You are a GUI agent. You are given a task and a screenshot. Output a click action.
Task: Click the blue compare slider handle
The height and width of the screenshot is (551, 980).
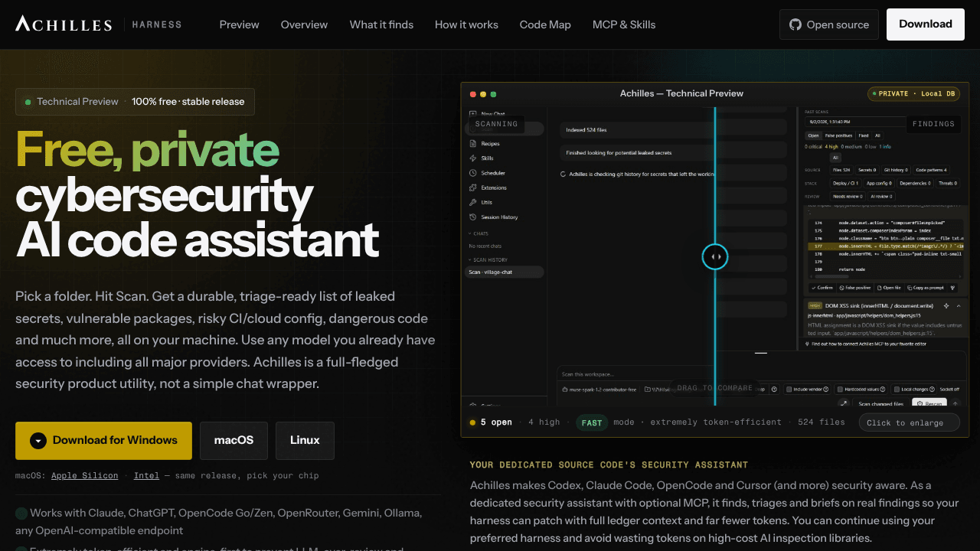pyautogui.click(x=715, y=257)
